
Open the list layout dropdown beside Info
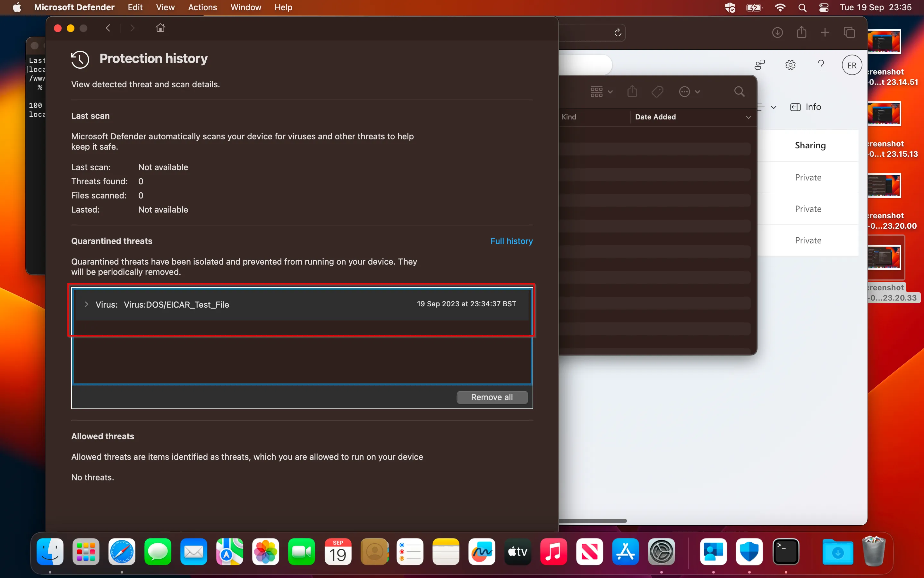tap(767, 107)
